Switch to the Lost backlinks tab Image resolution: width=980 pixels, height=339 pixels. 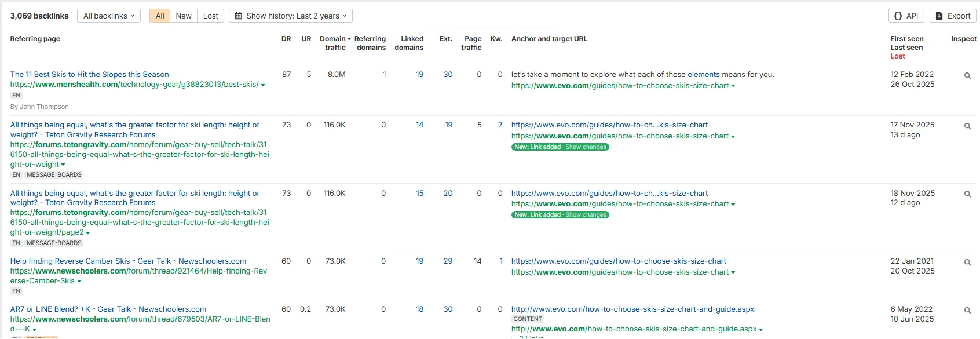(211, 16)
